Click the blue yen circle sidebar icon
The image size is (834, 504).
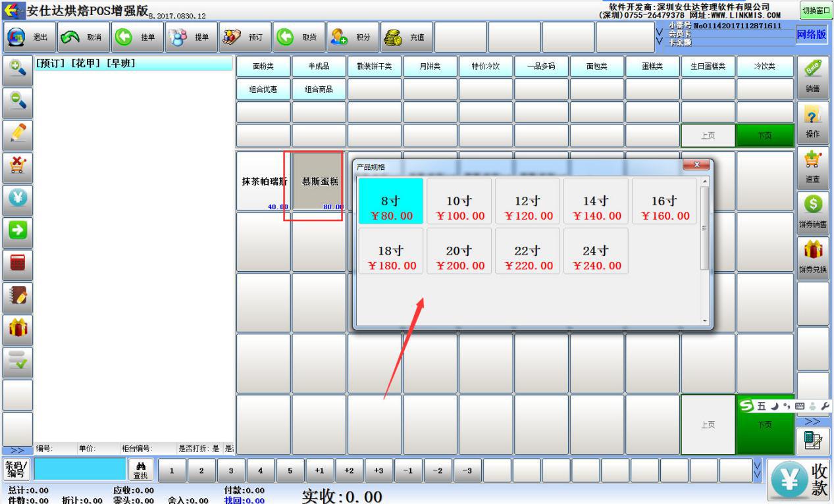tap(17, 199)
